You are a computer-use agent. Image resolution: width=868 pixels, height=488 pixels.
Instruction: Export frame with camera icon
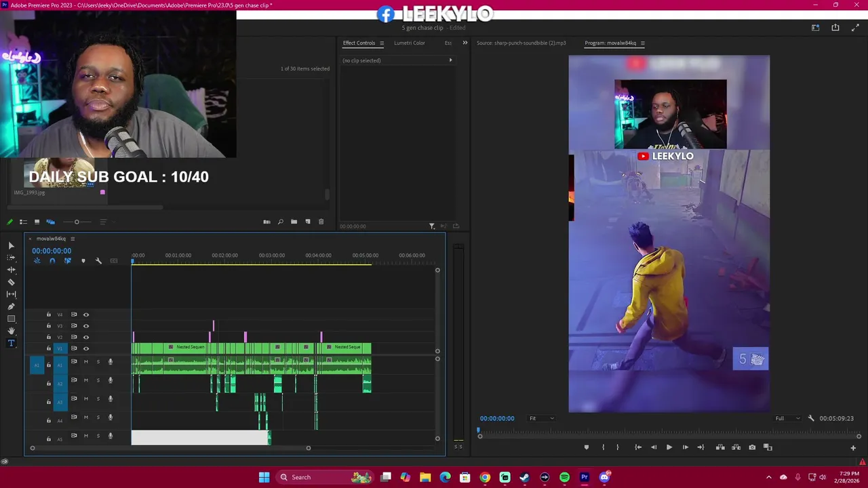752,447
